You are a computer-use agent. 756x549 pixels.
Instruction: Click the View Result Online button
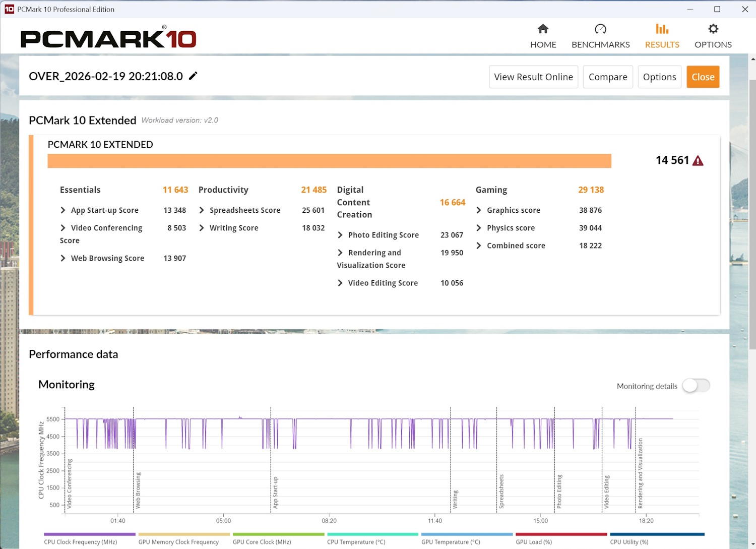[x=533, y=77]
